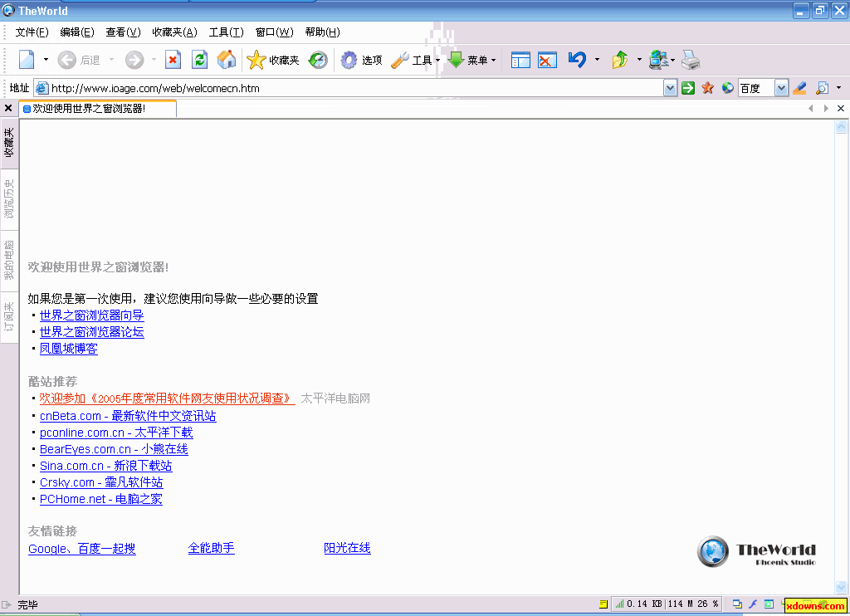
Task: Go to the home page icon
Action: (227, 60)
